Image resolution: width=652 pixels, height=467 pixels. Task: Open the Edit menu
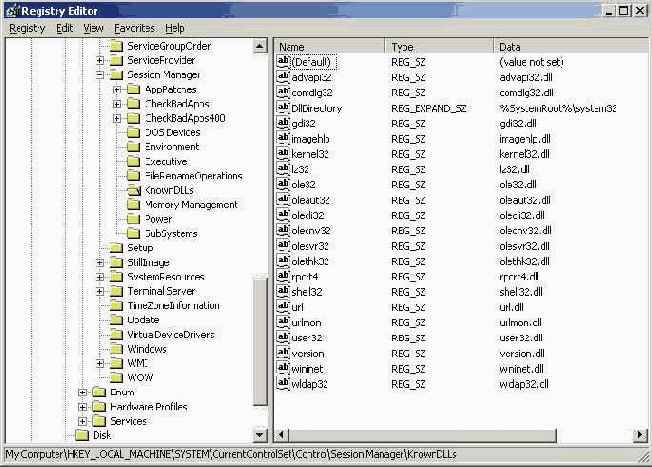64,28
